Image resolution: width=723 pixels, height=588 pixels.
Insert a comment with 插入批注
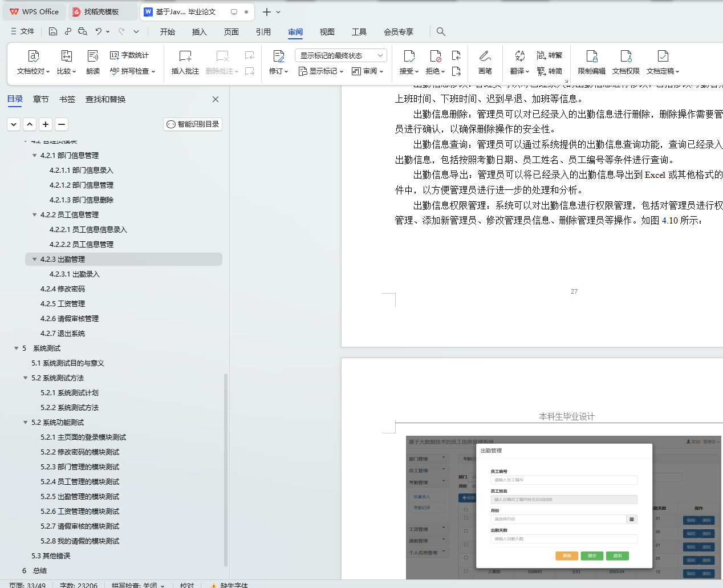pyautogui.click(x=185, y=62)
